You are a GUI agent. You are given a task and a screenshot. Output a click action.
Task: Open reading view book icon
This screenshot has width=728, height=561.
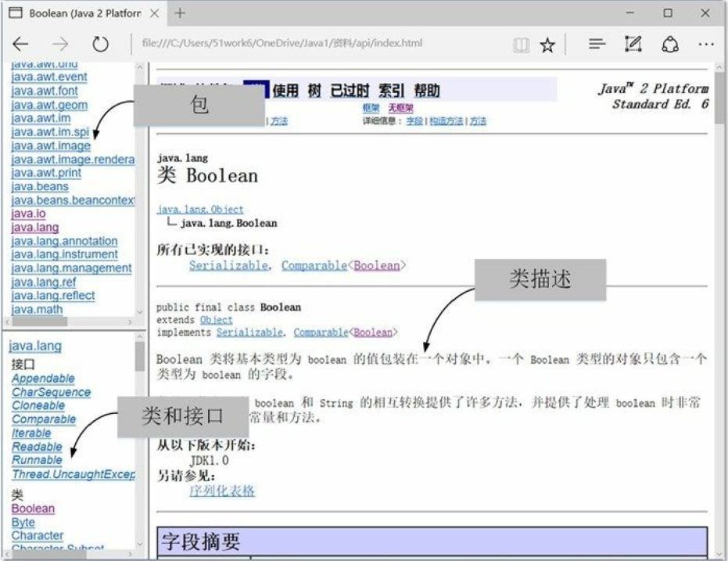coord(522,45)
